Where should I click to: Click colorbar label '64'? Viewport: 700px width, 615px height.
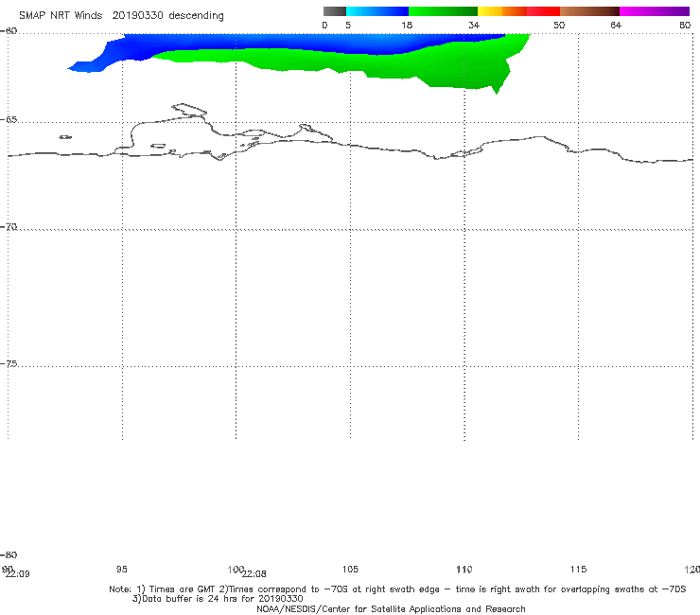click(x=616, y=25)
